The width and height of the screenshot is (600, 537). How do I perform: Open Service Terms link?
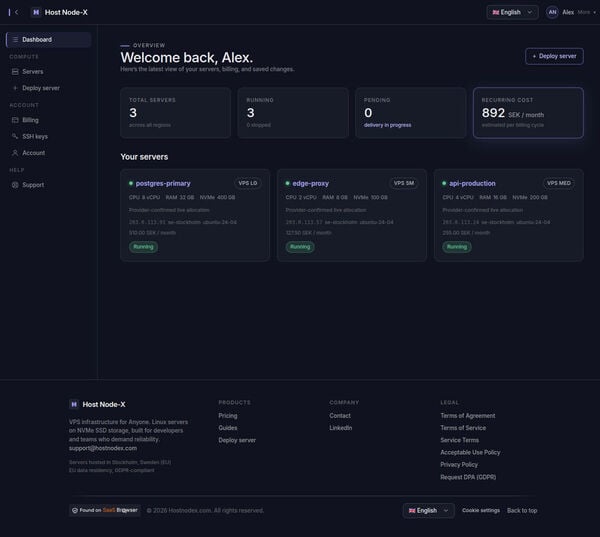[x=459, y=440]
